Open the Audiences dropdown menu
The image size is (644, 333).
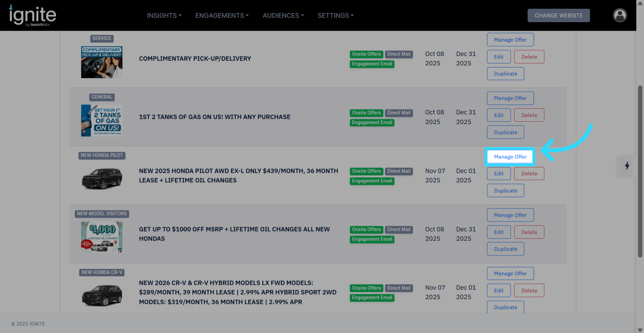click(283, 16)
